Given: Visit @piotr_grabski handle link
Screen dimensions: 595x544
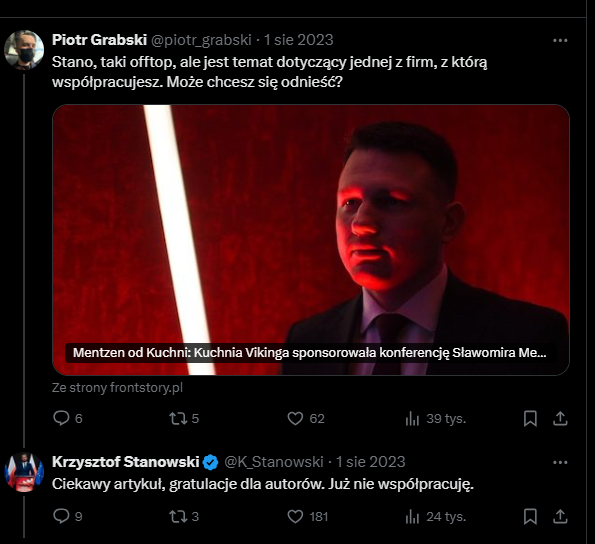Looking at the screenshot, I should [x=201, y=40].
